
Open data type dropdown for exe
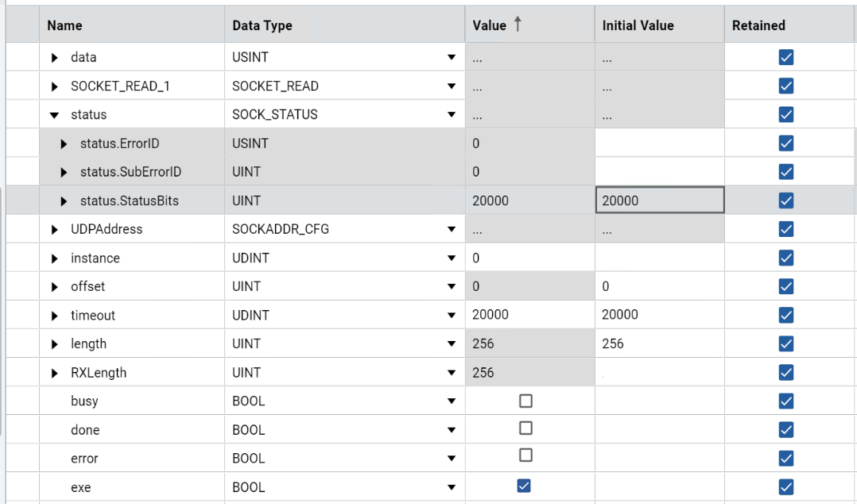[x=452, y=487]
